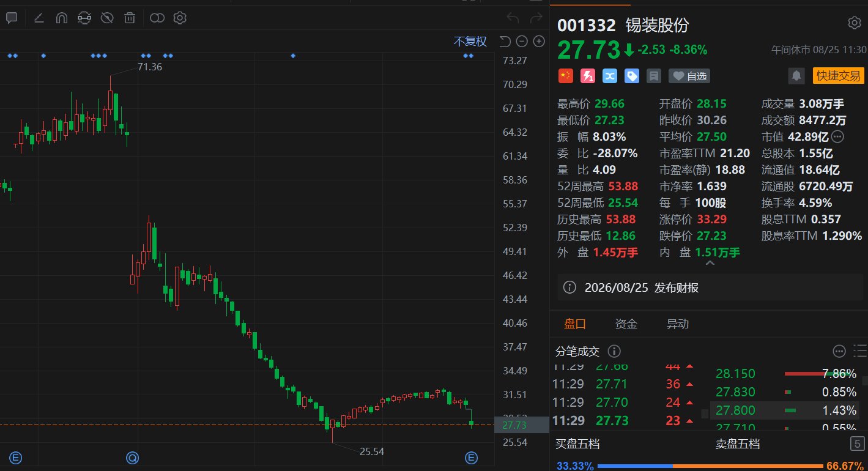Click the 快捷交易 quick trade button
The width and height of the screenshot is (868, 471).
point(839,76)
